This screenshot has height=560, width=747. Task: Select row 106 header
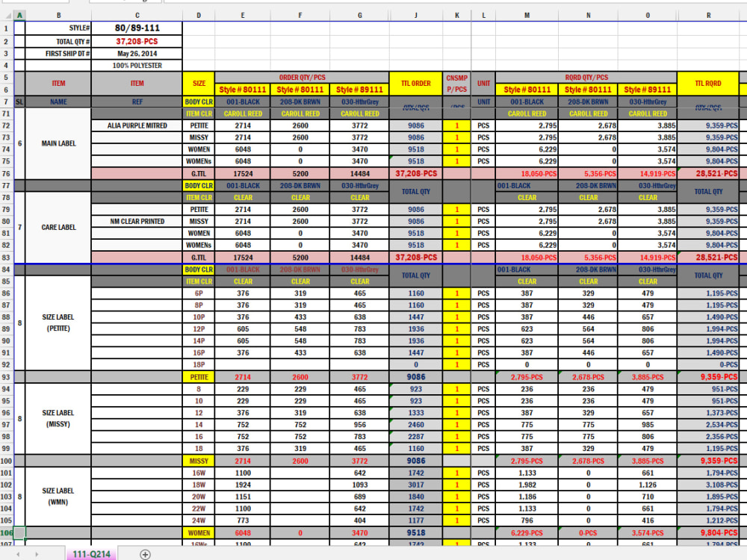coord(7,533)
